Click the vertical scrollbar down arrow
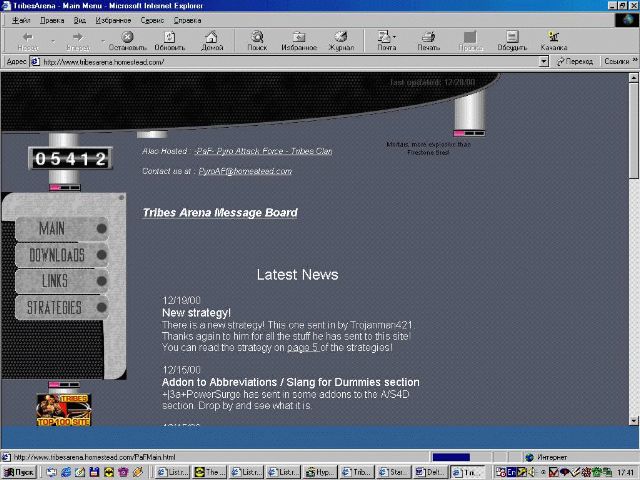Screen dimensions: 640x480 point(633,420)
